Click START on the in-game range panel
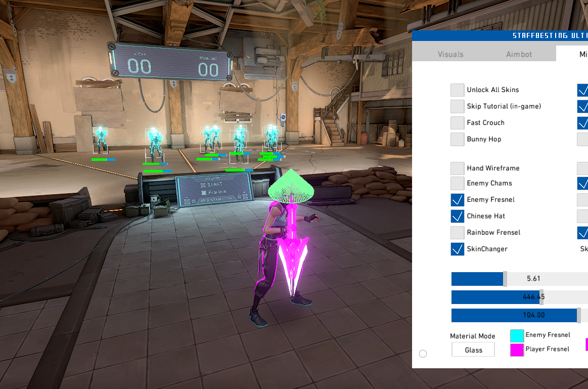 [x=214, y=184]
